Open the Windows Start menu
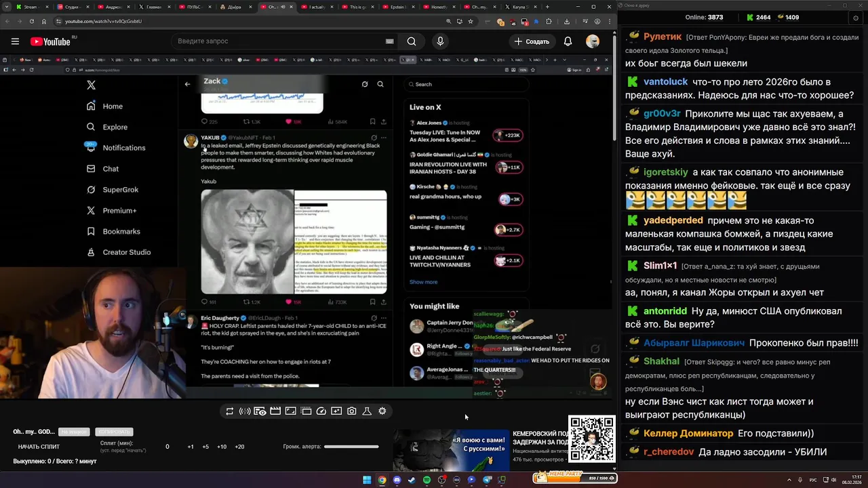The width and height of the screenshot is (868, 488). (367, 480)
